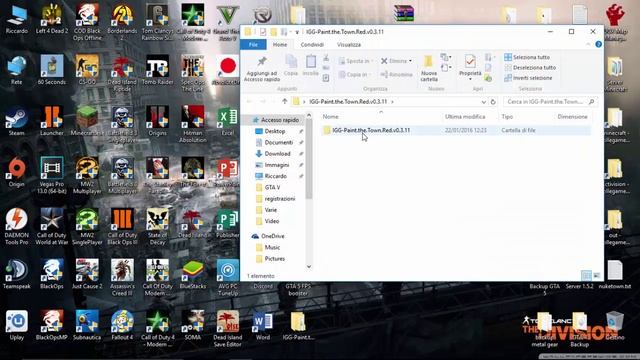Open Vegas Pro 13.0 shortcut
640x360 pixels.
[51, 175]
